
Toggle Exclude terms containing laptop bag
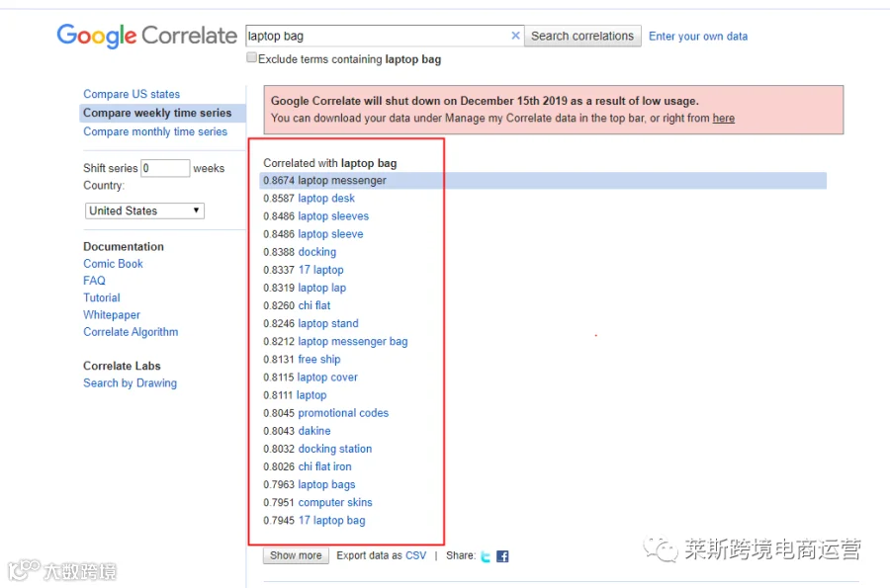pyautogui.click(x=251, y=58)
